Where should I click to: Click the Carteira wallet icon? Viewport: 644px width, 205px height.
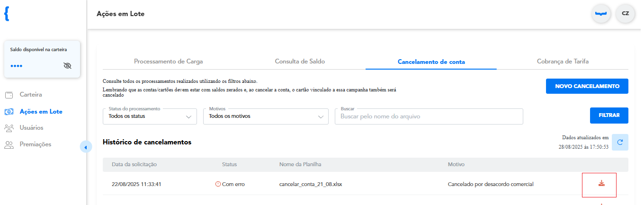(x=9, y=95)
